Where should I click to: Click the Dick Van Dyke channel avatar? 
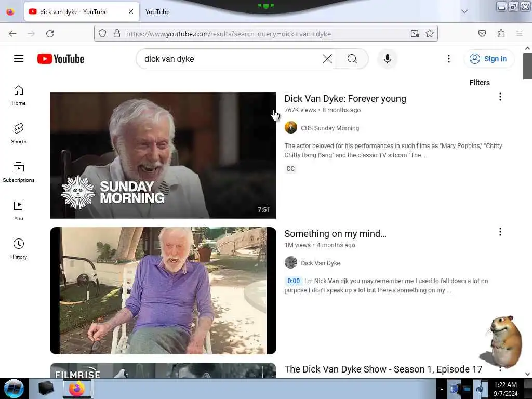pyautogui.click(x=291, y=262)
